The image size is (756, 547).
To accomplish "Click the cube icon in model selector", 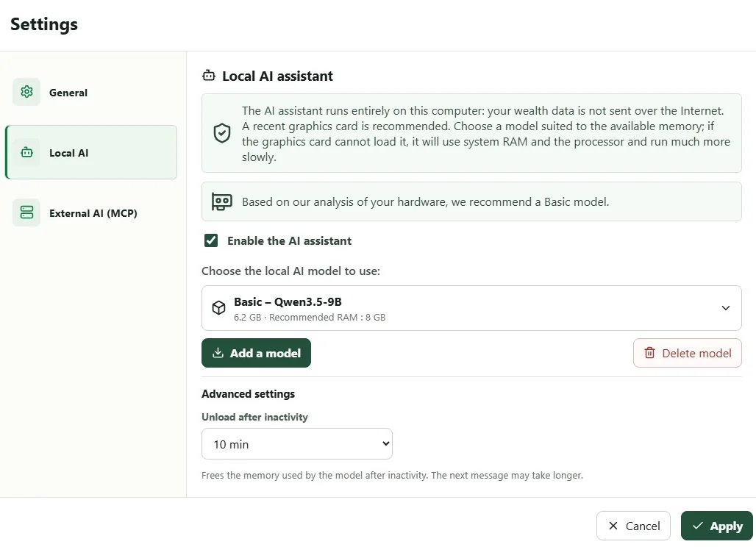I will pos(219,308).
